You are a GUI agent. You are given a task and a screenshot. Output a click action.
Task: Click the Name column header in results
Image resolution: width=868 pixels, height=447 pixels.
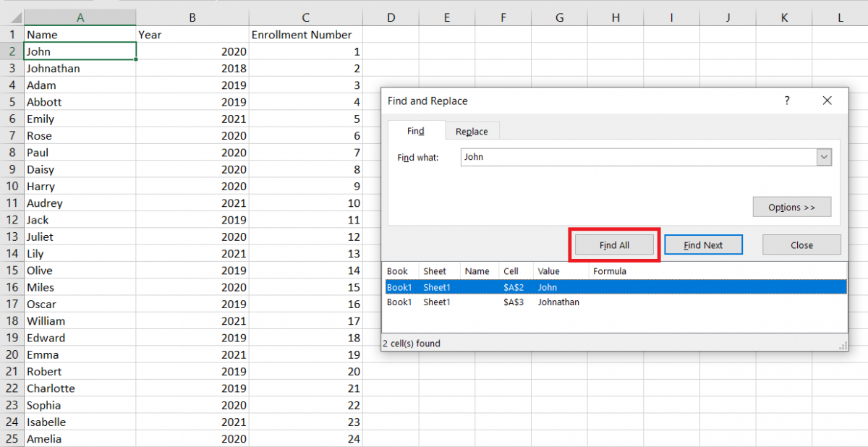point(480,271)
